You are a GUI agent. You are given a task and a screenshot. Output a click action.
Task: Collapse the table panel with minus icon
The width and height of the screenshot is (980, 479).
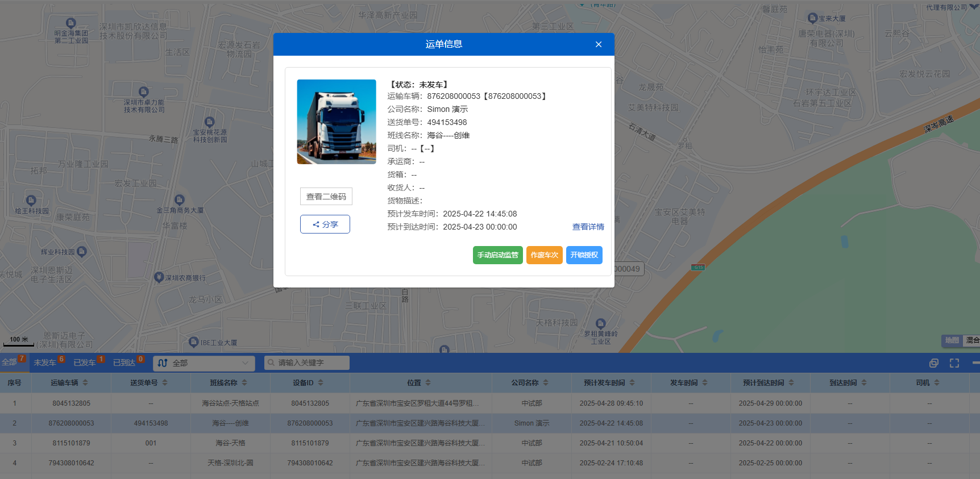pyautogui.click(x=975, y=363)
